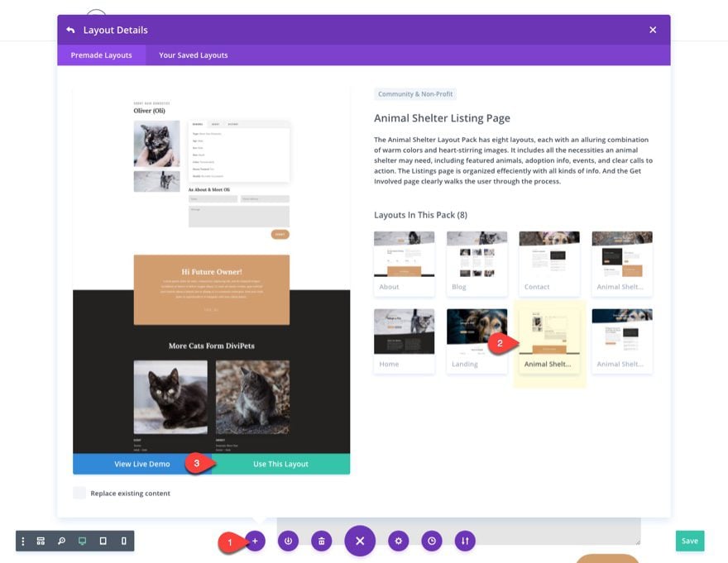Go back using Layout Details arrow

70,30
